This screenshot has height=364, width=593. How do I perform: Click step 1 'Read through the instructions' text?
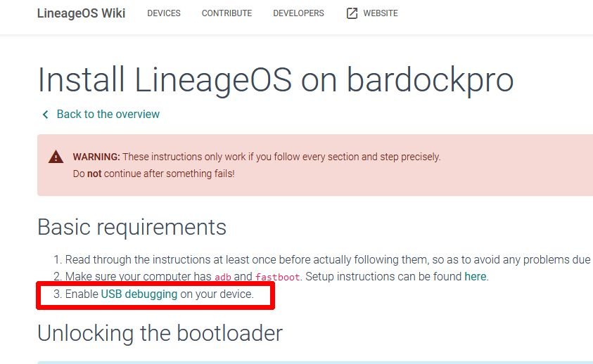tap(328, 260)
